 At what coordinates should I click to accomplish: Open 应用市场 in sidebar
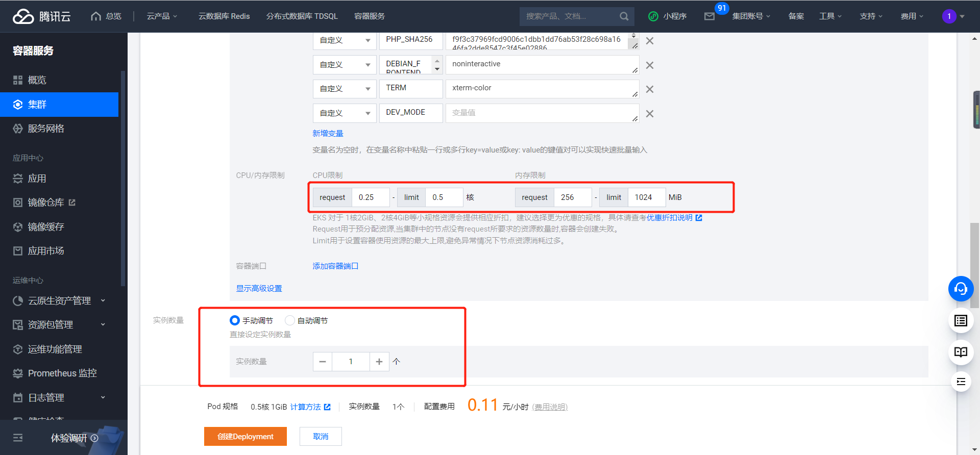point(59,251)
